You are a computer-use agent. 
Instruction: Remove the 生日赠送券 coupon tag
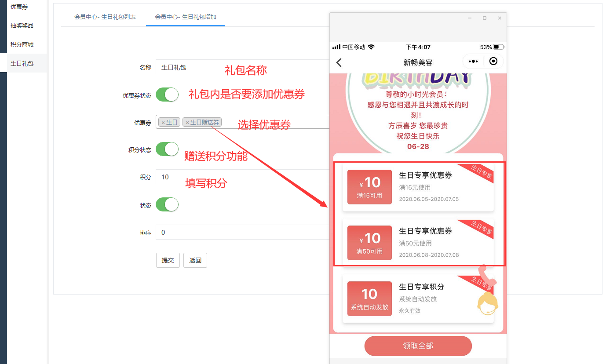click(187, 123)
